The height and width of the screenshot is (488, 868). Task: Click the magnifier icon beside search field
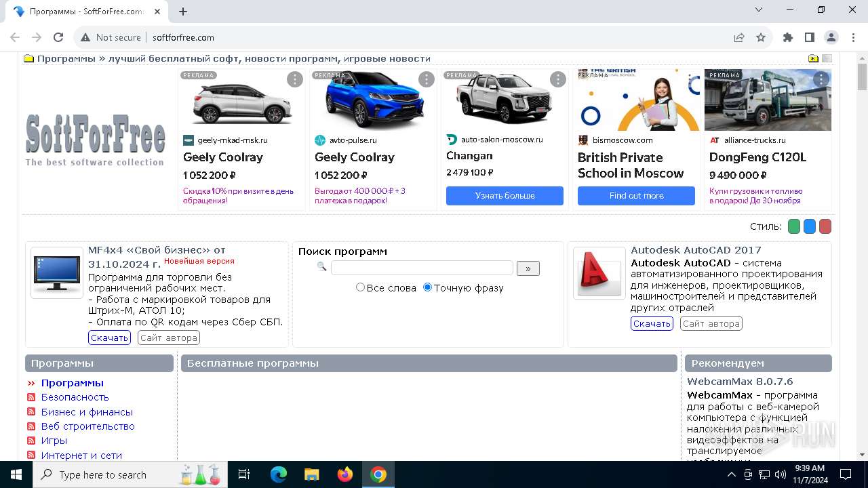coord(322,267)
